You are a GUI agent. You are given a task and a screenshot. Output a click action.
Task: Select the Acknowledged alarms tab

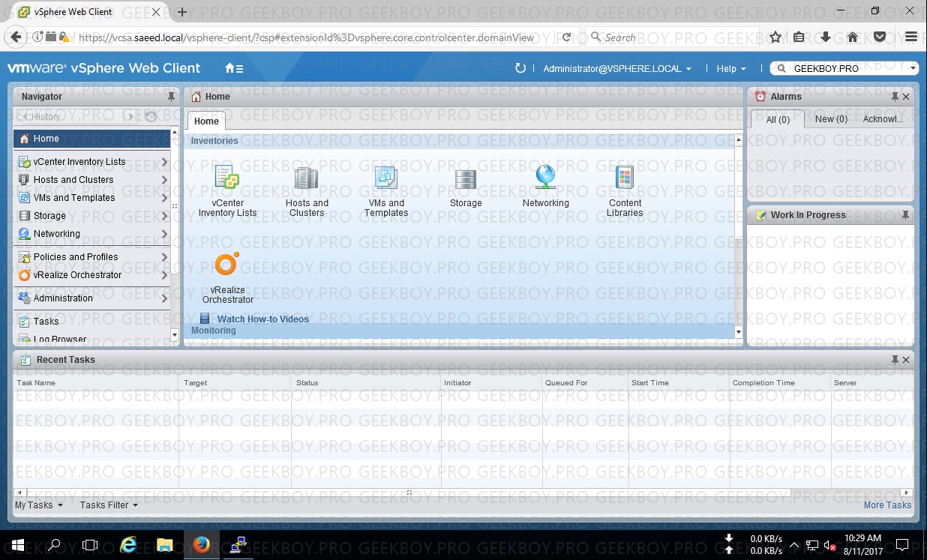[x=883, y=119]
